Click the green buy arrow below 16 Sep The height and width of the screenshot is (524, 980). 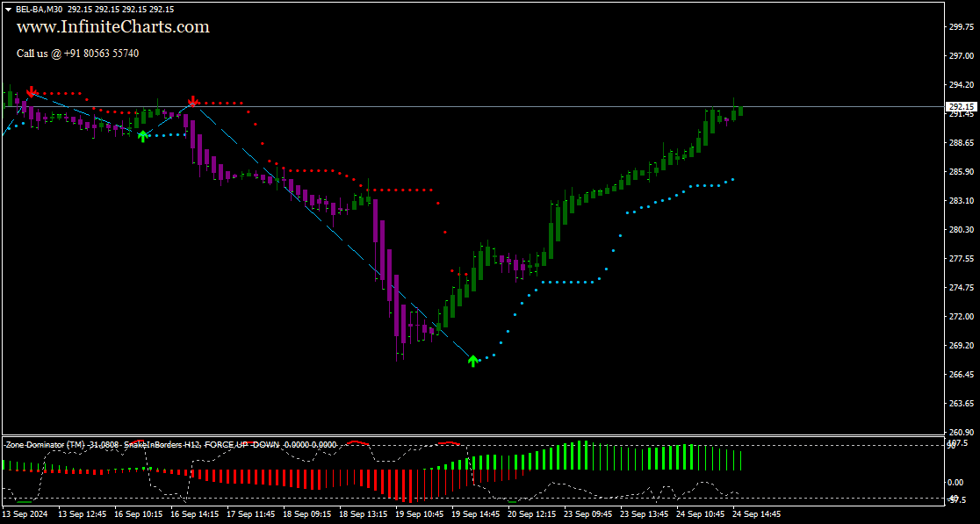(143, 136)
